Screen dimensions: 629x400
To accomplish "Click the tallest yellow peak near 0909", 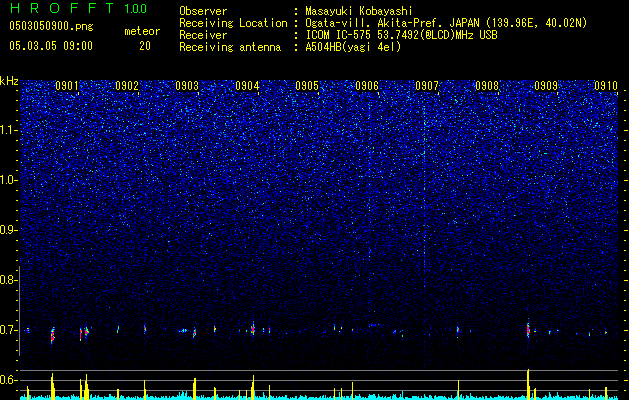I will pyautogui.click(x=528, y=384).
